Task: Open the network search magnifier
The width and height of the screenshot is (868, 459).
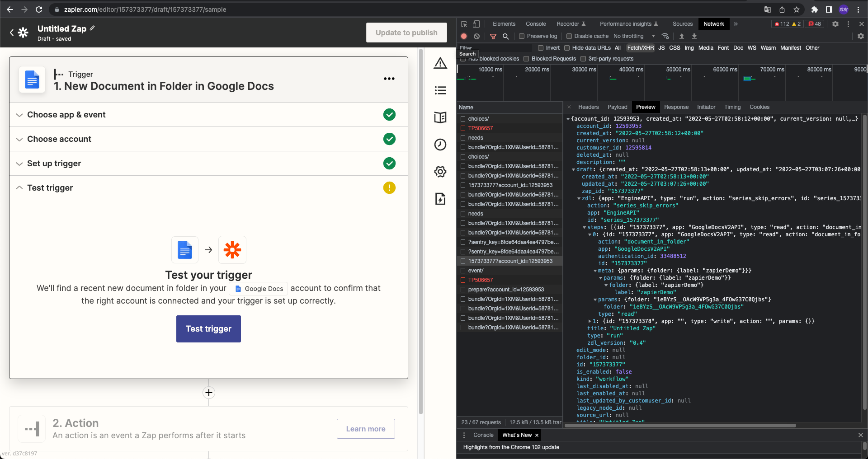Action: 506,36
